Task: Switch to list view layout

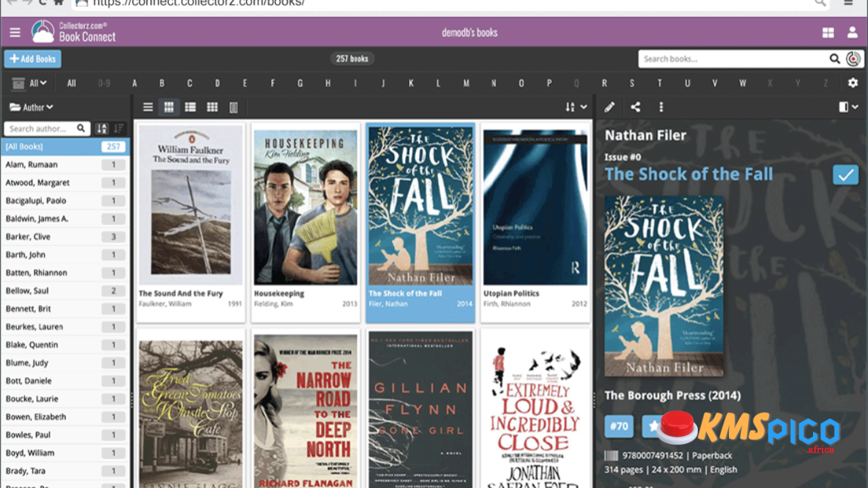Action: 148,107
